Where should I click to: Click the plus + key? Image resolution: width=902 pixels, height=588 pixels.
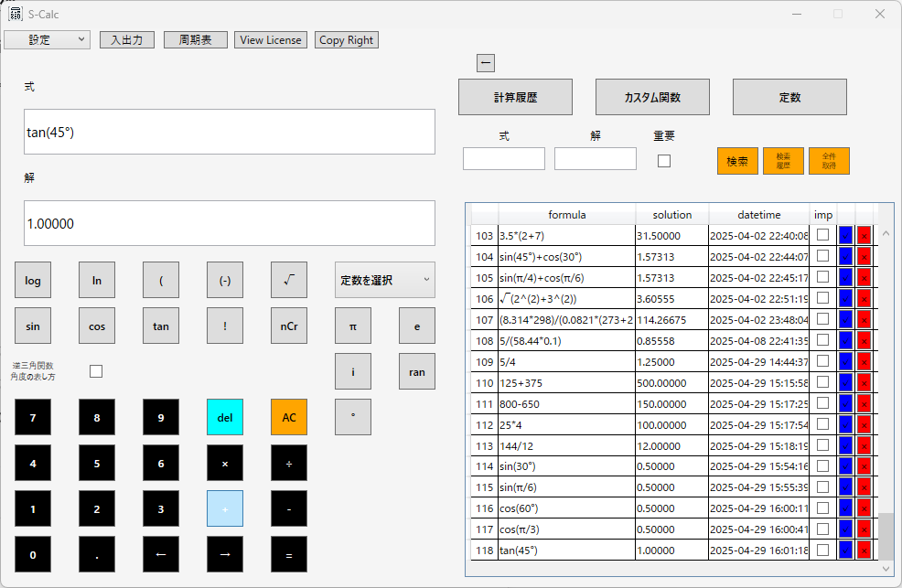pos(225,508)
